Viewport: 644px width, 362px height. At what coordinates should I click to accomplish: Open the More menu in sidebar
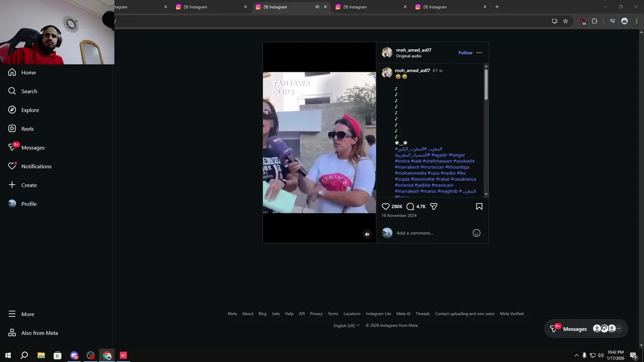[x=21, y=314]
